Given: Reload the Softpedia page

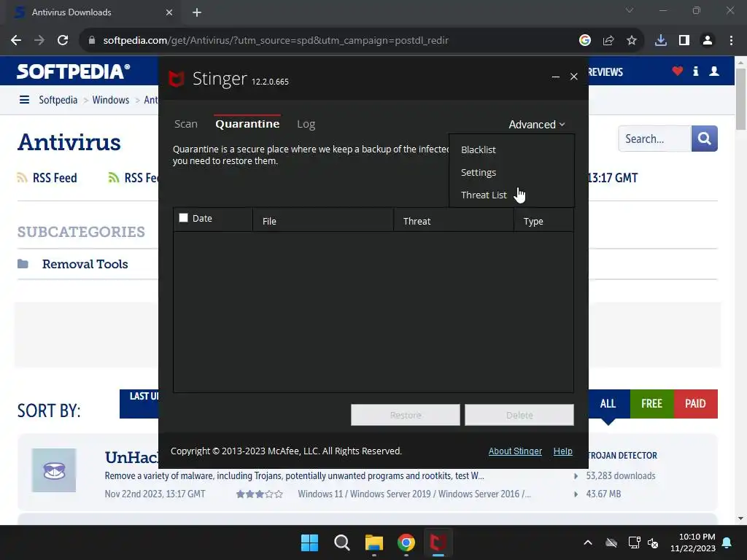Looking at the screenshot, I should (x=63, y=41).
